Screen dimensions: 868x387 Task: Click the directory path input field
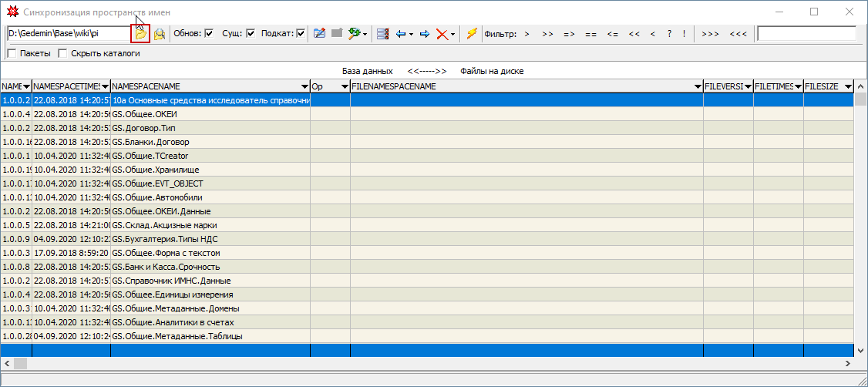(x=68, y=34)
